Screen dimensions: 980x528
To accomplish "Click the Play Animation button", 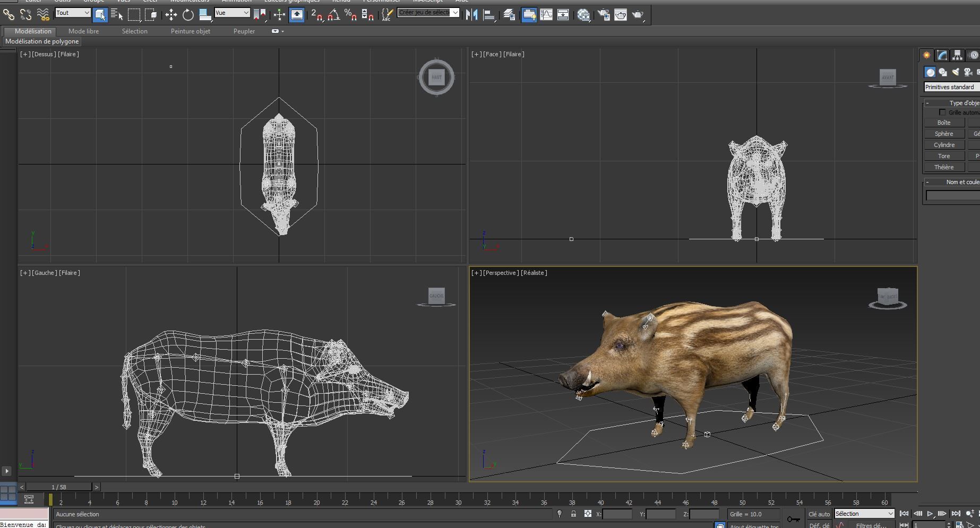I will (x=930, y=514).
